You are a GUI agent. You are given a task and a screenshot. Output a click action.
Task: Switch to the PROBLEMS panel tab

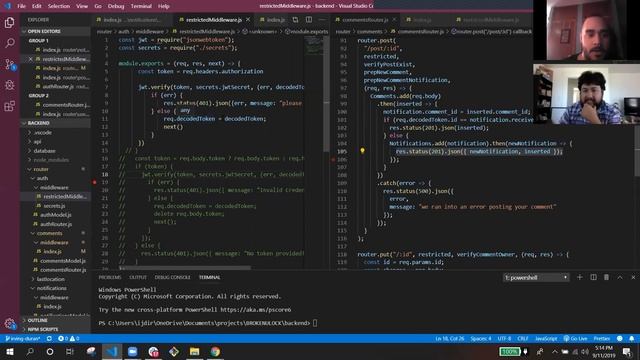(110, 277)
